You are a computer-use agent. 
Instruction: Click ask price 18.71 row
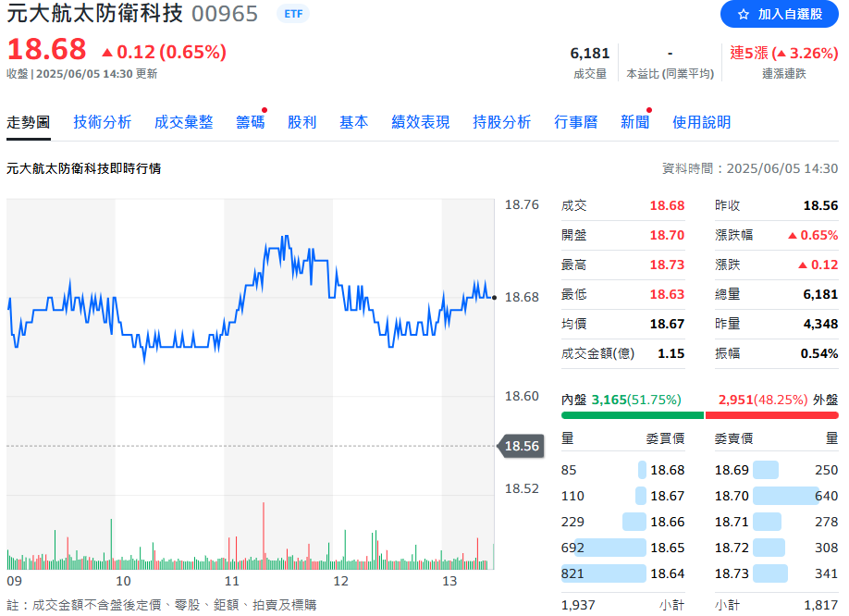(x=777, y=522)
